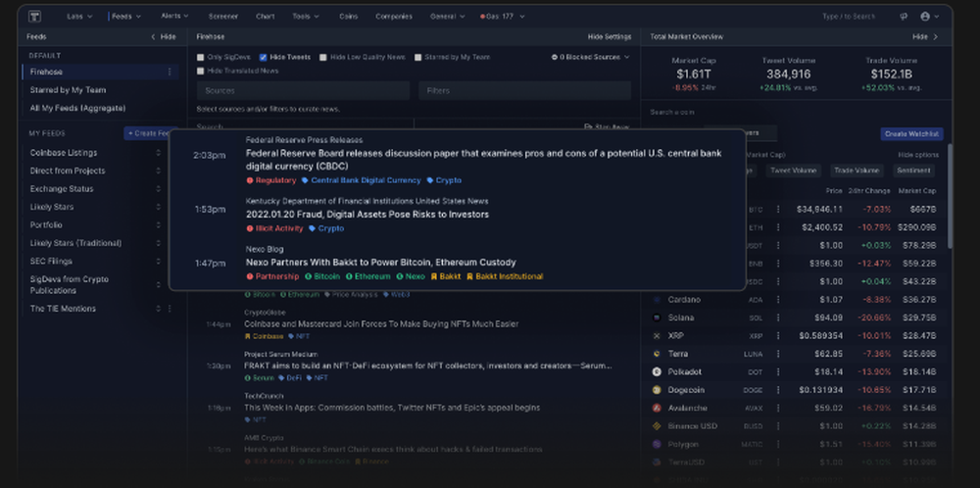
Task: Open the Labs dropdown menu
Action: pyautogui.click(x=79, y=17)
